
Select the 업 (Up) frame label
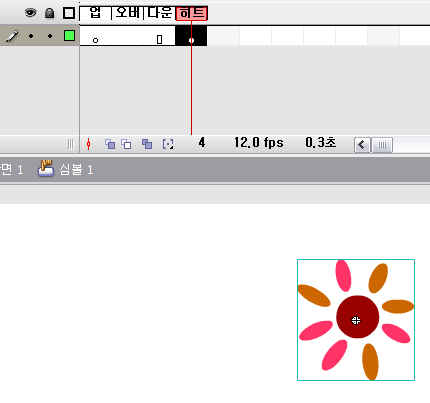95,13
